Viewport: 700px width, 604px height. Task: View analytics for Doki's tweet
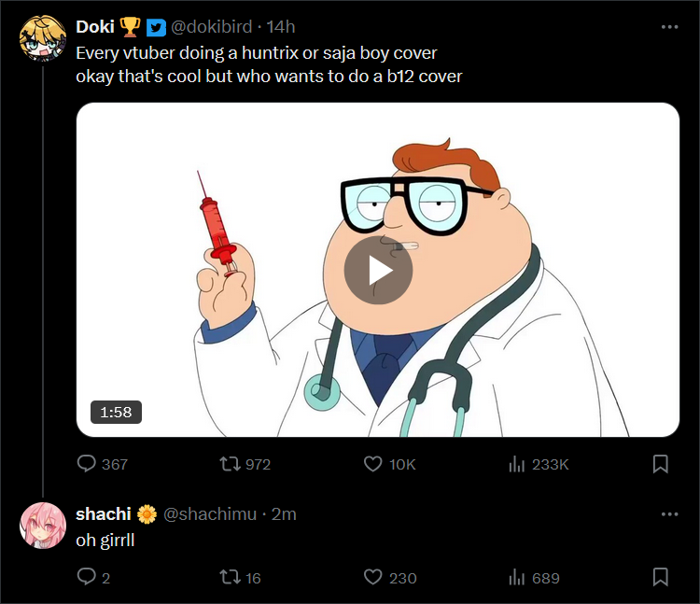click(515, 464)
